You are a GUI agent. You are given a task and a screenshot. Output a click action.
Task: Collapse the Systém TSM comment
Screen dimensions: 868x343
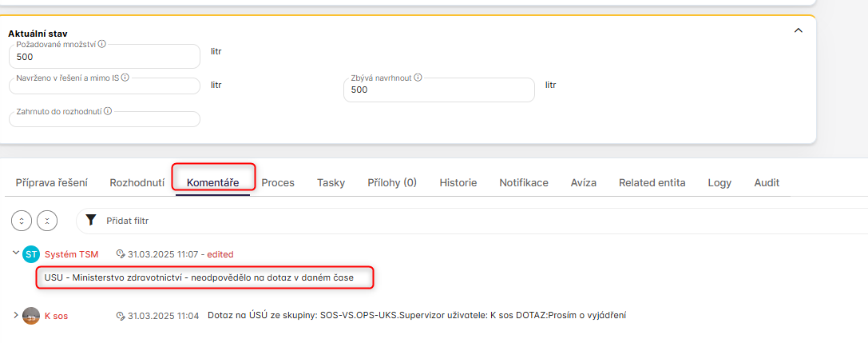[15, 253]
